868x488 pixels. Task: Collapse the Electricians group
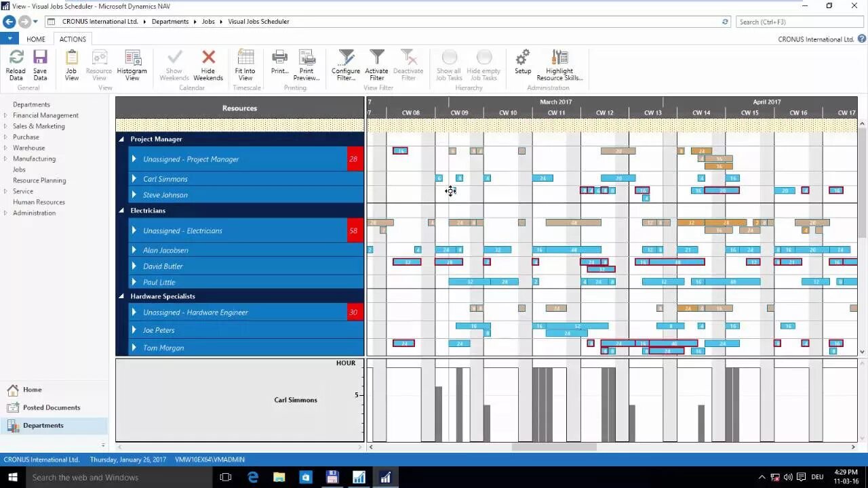click(x=121, y=211)
